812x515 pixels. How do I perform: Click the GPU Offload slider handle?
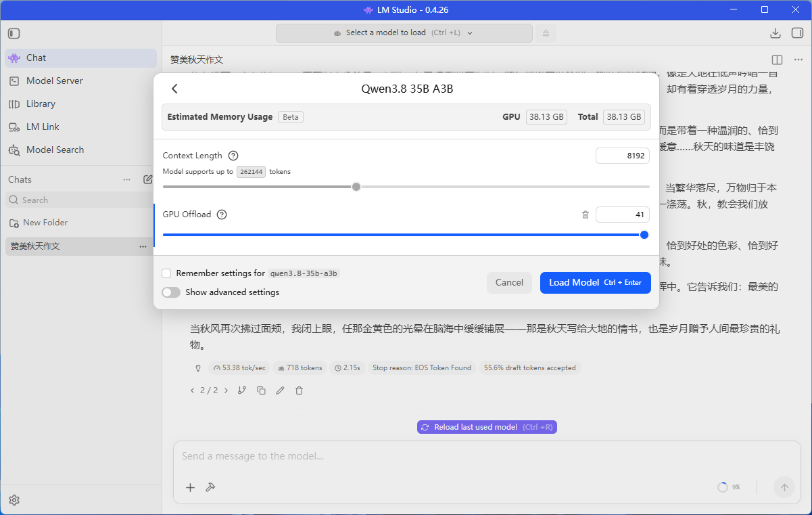tap(644, 235)
